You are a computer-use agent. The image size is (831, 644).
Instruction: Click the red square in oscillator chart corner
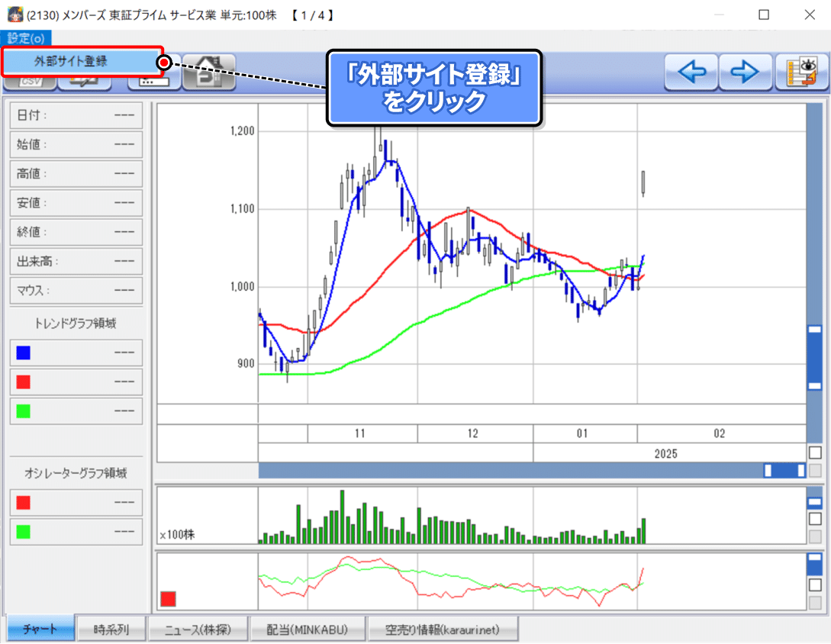coord(168,599)
